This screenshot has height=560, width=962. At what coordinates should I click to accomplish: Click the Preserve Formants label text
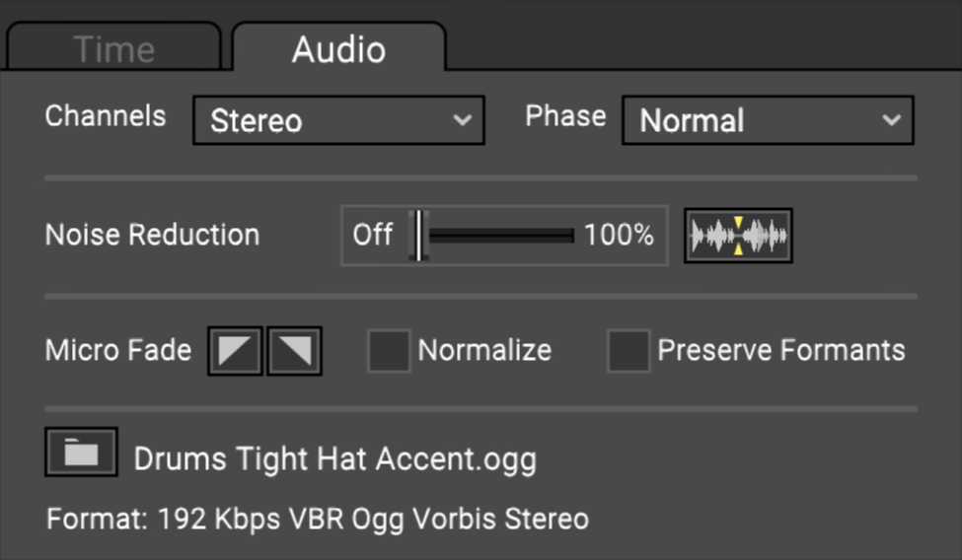(x=780, y=351)
